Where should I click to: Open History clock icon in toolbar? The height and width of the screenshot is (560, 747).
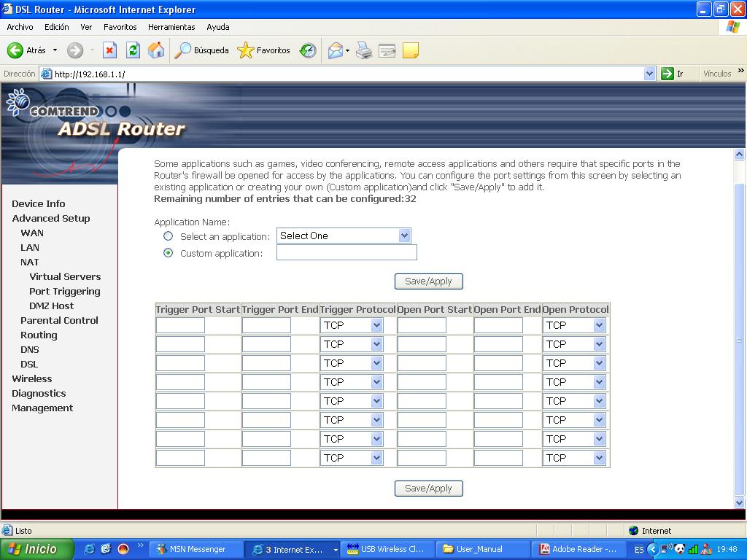[308, 50]
